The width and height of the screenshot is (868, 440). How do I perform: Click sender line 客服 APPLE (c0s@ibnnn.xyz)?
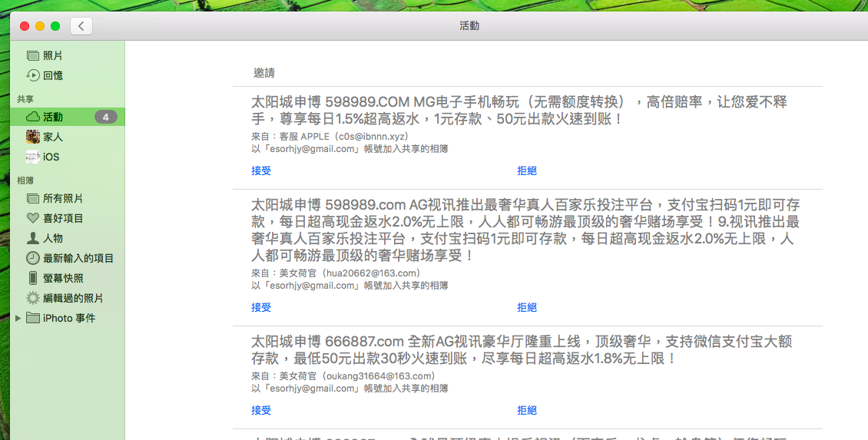[x=330, y=136]
